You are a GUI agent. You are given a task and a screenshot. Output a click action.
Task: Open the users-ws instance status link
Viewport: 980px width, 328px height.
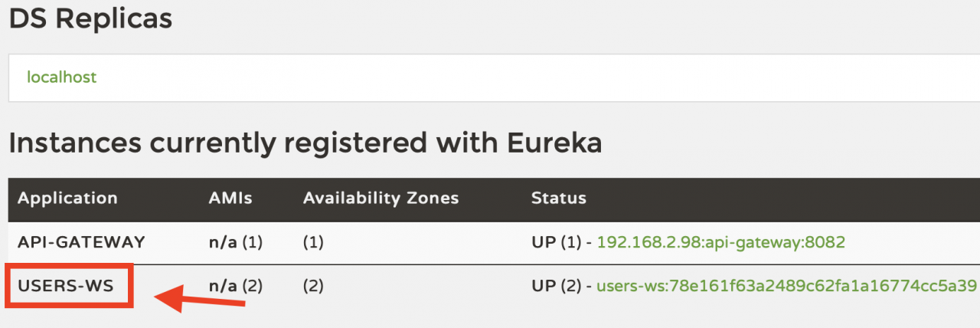click(x=786, y=287)
